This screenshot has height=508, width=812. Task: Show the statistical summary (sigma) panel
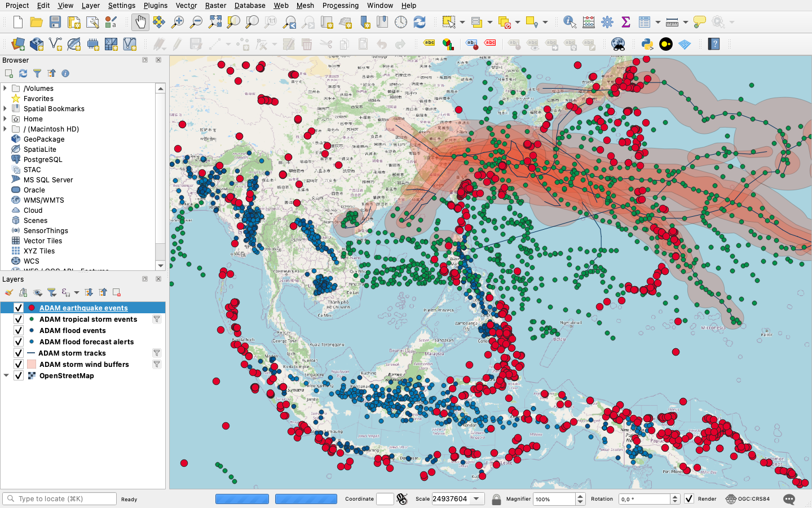(x=625, y=22)
